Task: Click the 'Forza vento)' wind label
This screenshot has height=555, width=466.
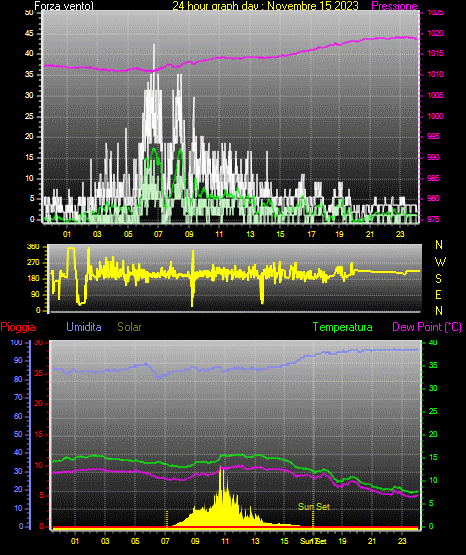Action: pos(64,6)
